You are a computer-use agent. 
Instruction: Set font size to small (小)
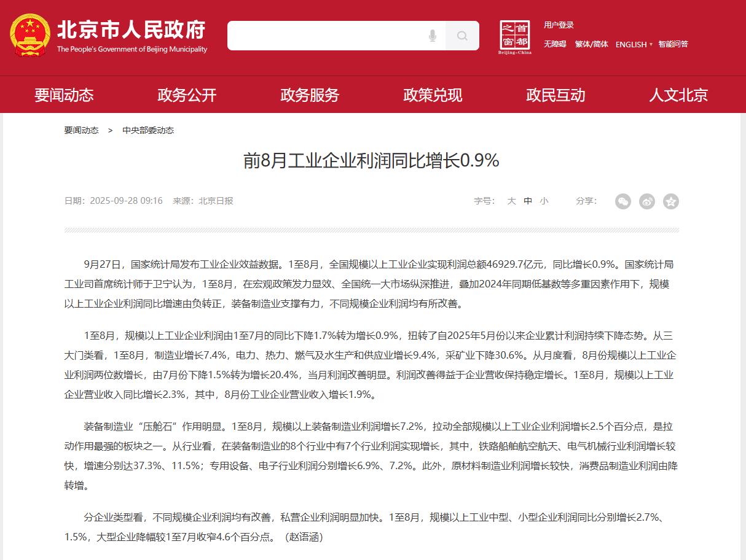pyautogui.click(x=544, y=201)
